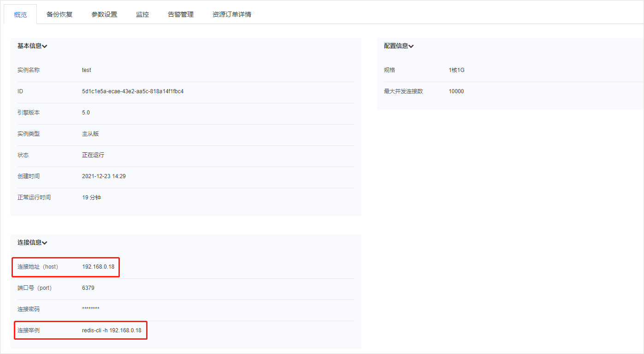
Task: Click the 配置信息 section heading
Action: coord(396,46)
